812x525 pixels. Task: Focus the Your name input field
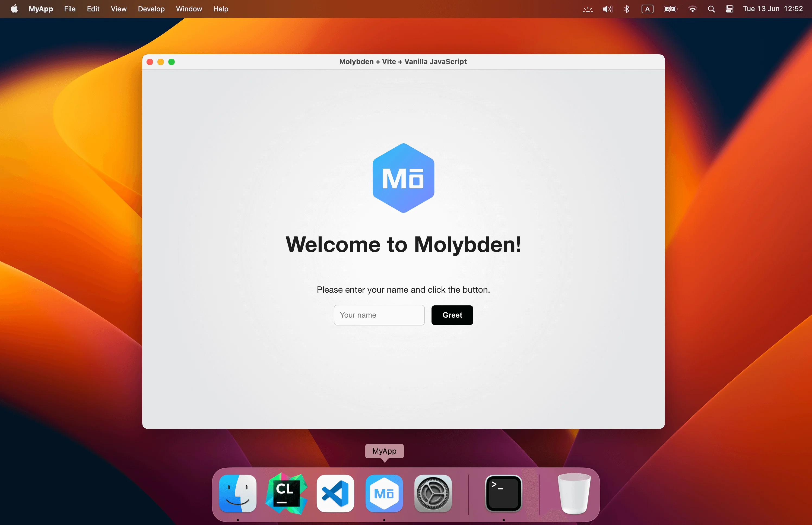click(x=379, y=315)
